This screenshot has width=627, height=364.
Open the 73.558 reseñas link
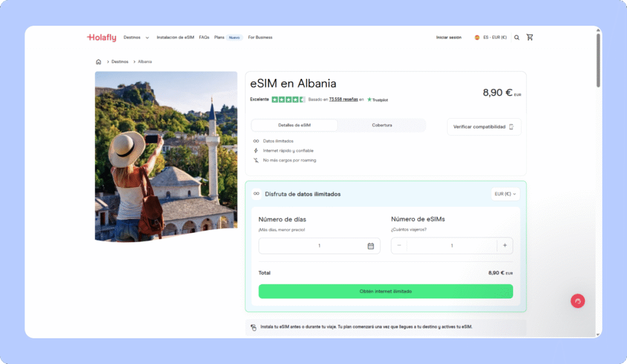pos(343,100)
